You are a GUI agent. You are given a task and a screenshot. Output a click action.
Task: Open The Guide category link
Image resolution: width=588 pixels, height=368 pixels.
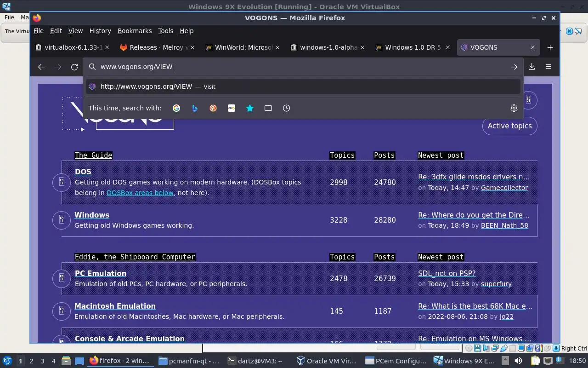[x=93, y=155]
